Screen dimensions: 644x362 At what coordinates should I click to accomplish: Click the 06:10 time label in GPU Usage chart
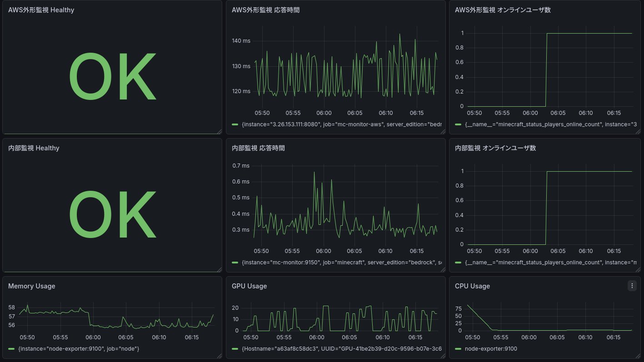tap(382, 337)
